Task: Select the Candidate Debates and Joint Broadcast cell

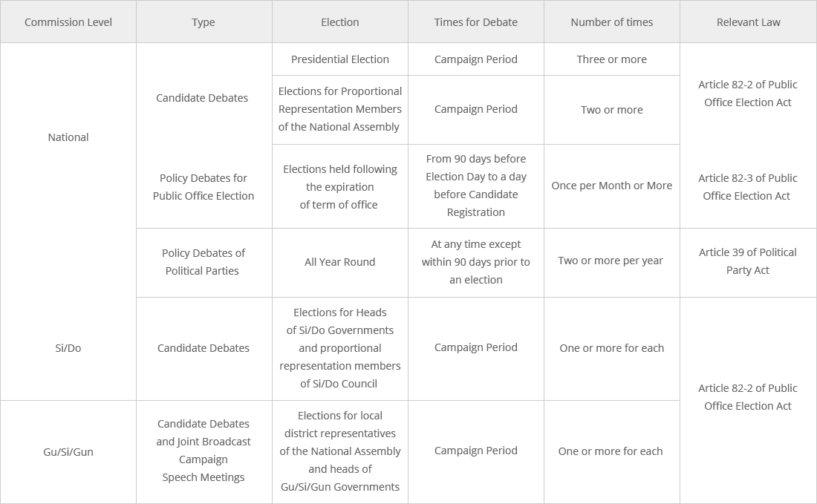Action: tap(204, 451)
